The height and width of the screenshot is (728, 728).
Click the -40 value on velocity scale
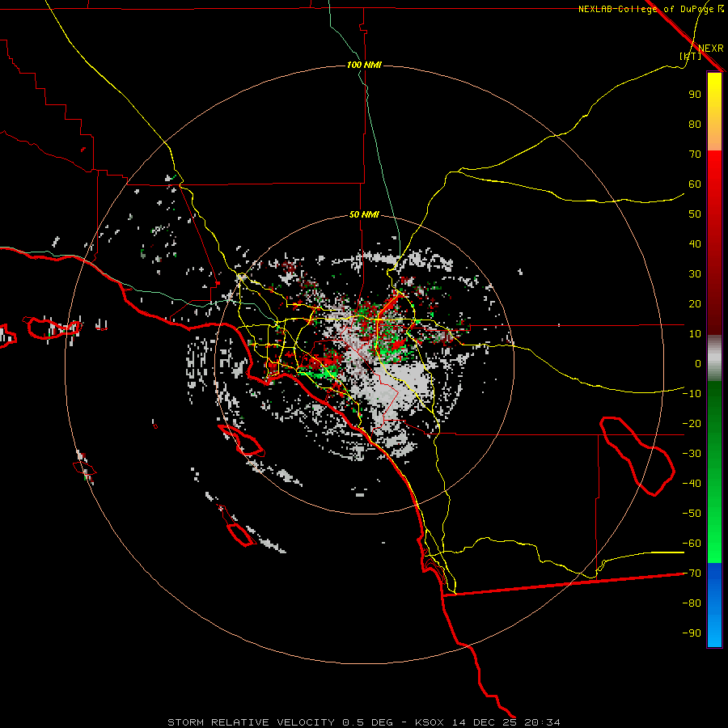692,484
